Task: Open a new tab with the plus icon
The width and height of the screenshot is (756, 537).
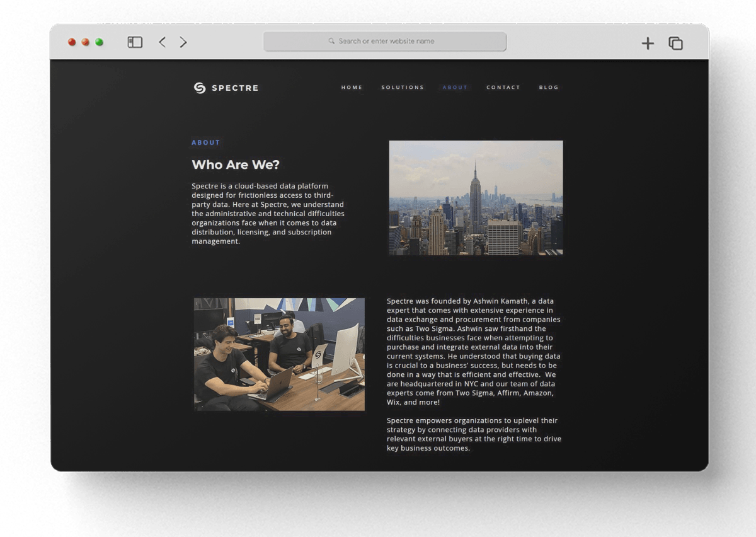Action: (x=648, y=43)
